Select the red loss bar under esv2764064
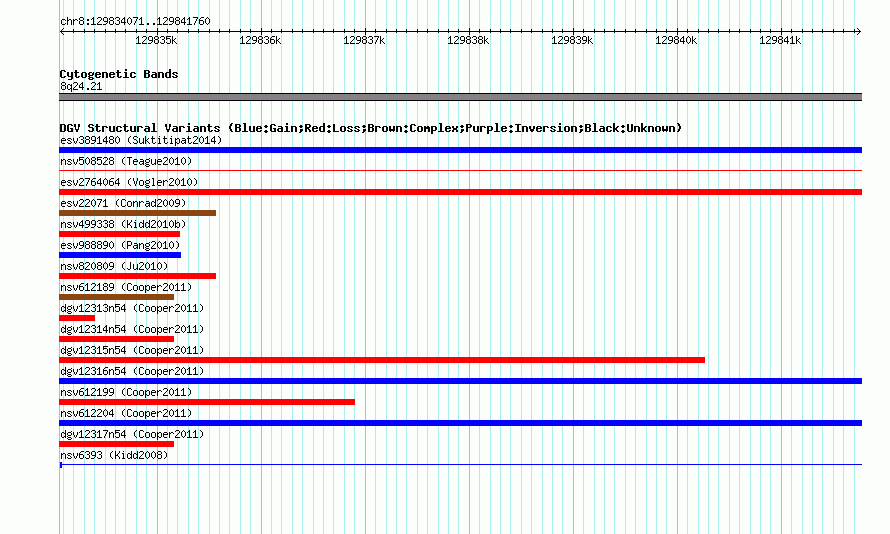Image resolution: width=890 pixels, height=534 pixels. coord(460,192)
